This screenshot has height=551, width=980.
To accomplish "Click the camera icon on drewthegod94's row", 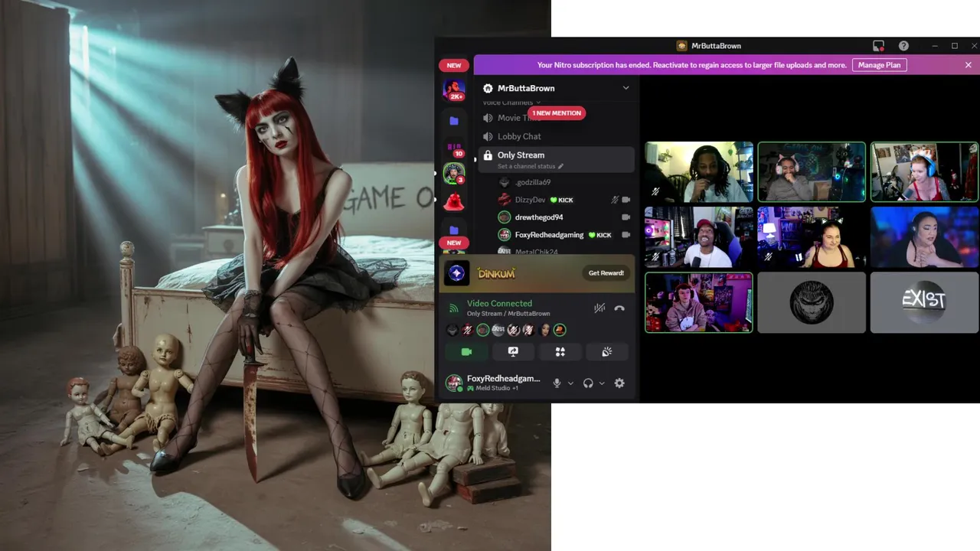I will [626, 217].
